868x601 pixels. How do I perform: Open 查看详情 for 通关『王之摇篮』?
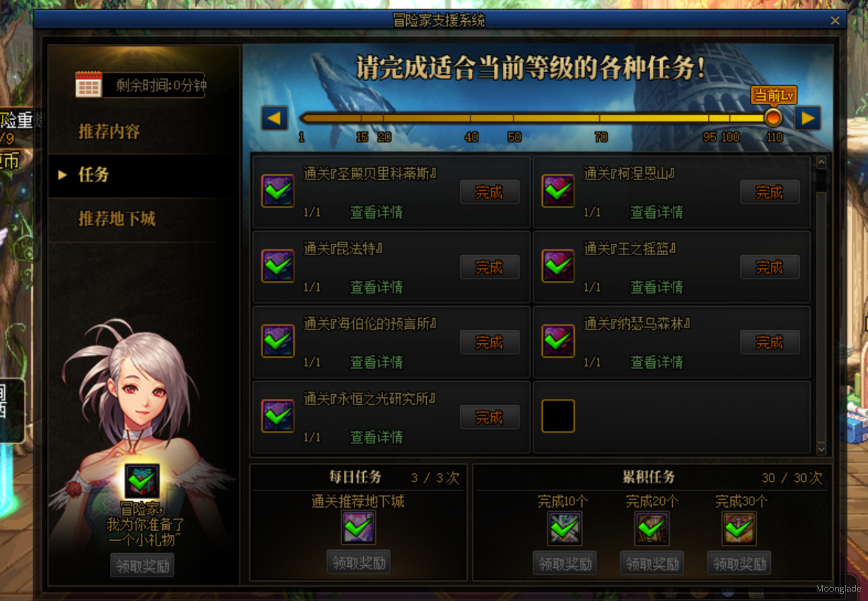[x=657, y=287]
